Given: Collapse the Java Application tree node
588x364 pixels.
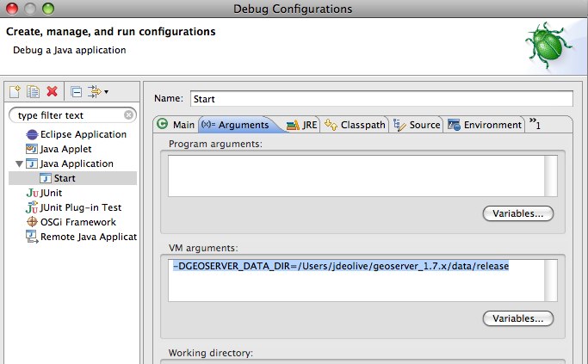Looking at the screenshot, I should 18,163.
